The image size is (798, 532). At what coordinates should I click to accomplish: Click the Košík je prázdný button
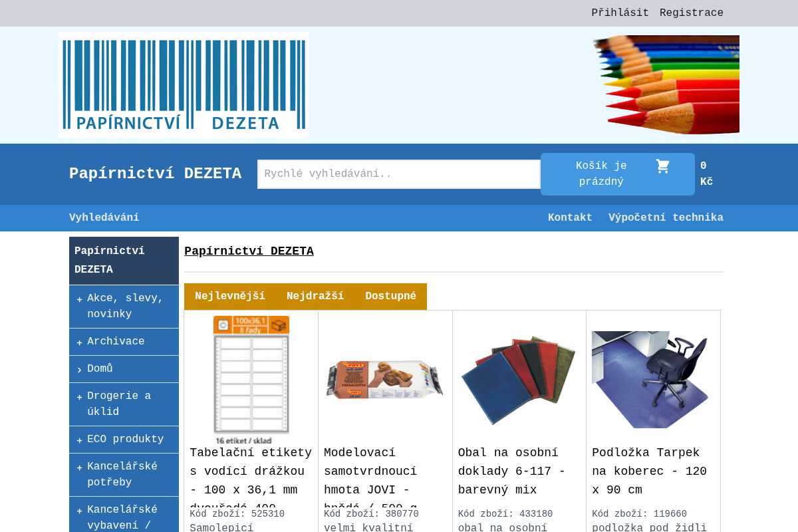click(618, 174)
